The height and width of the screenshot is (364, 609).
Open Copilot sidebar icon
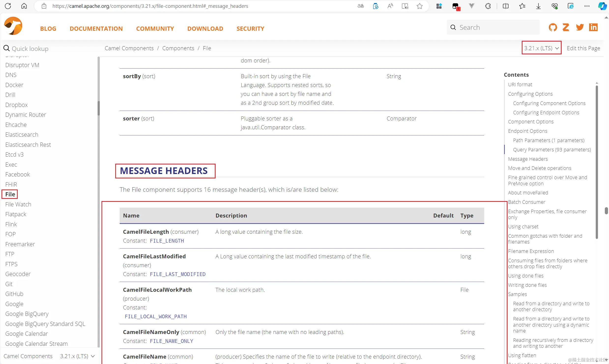(x=602, y=6)
